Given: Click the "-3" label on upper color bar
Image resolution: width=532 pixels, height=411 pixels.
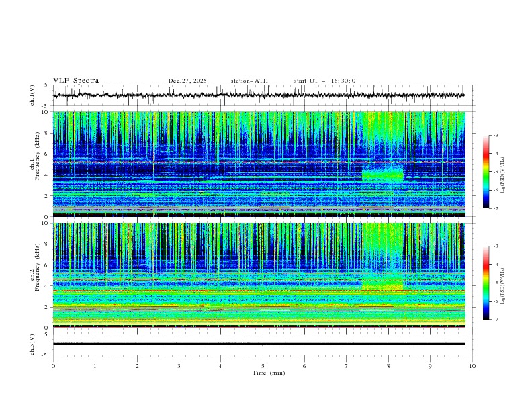Looking at the screenshot, I should (495, 135).
